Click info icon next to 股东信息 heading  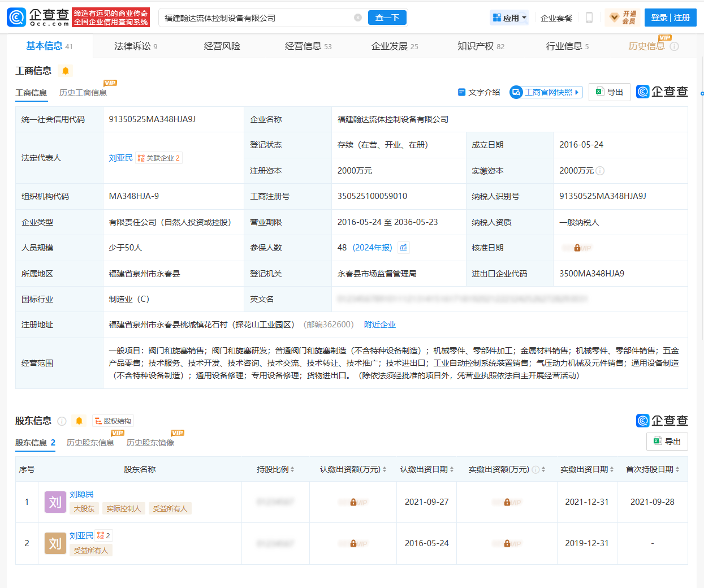[x=62, y=421]
